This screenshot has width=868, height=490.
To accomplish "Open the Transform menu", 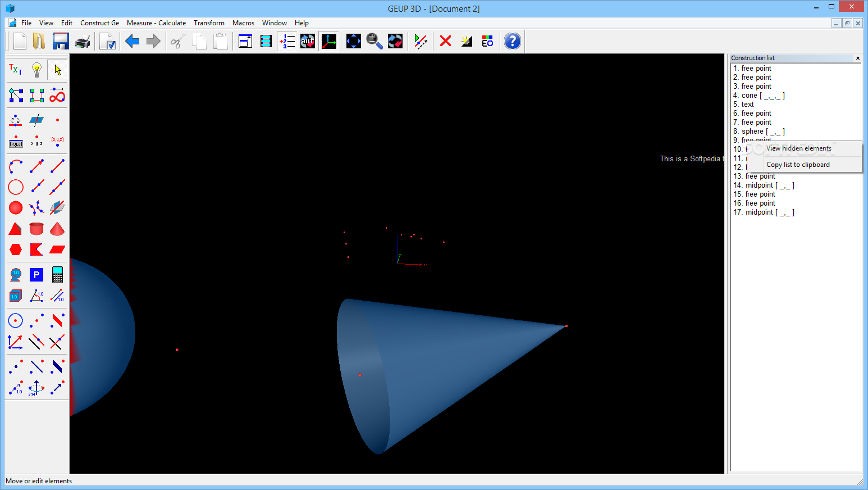I will [209, 23].
